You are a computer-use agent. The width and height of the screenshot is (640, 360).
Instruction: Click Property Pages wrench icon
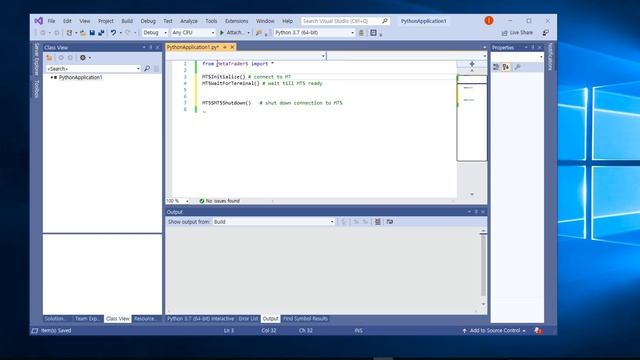518,67
